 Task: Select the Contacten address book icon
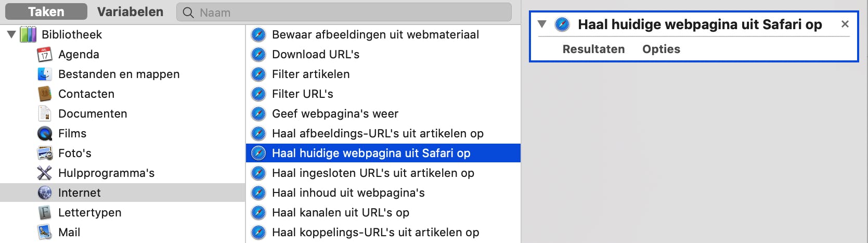click(45, 94)
